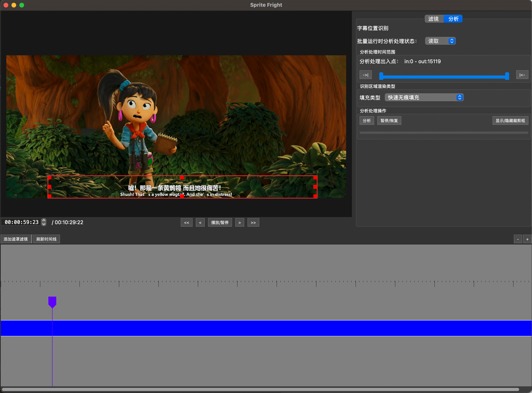Click the green fullscreen window button
Image resolution: width=532 pixels, height=393 pixels.
tap(22, 5)
